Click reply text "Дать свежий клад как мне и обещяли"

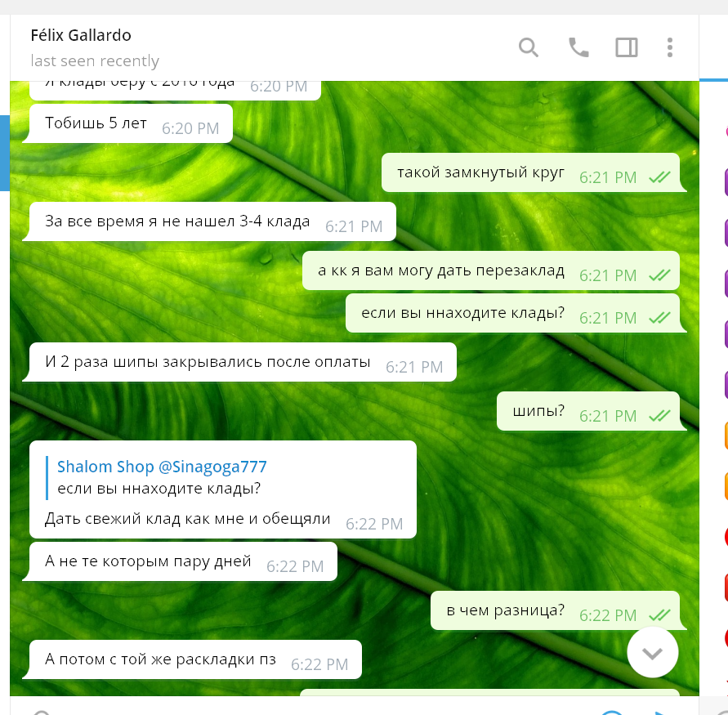[188, 519]
